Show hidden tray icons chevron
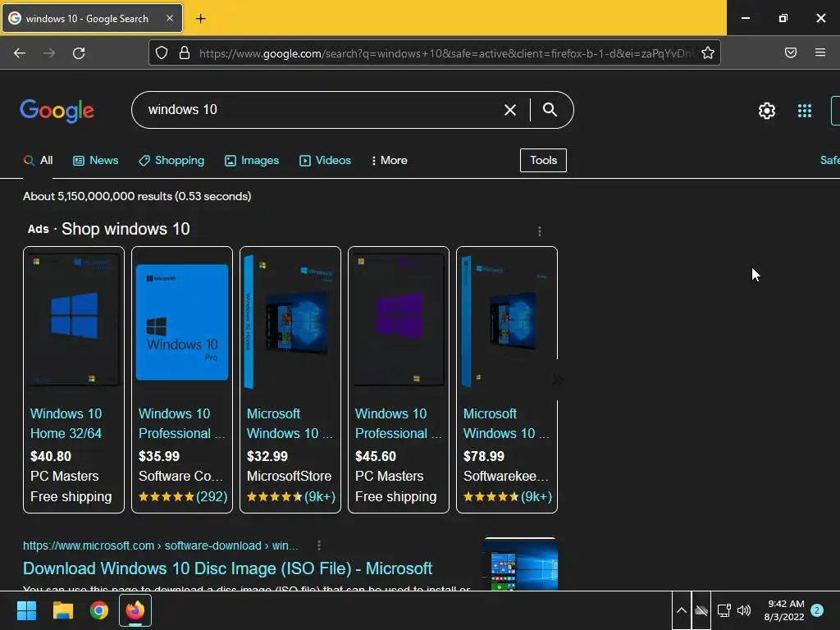The width and height of the screenshot is (840, 630). click(x=682, y=610)
